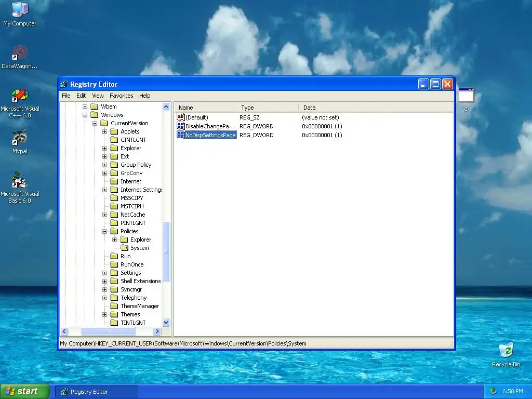Click the (Default) string value icon
Image resolution: width=532 pixels, height=399 pixels.
click(180, 117)
